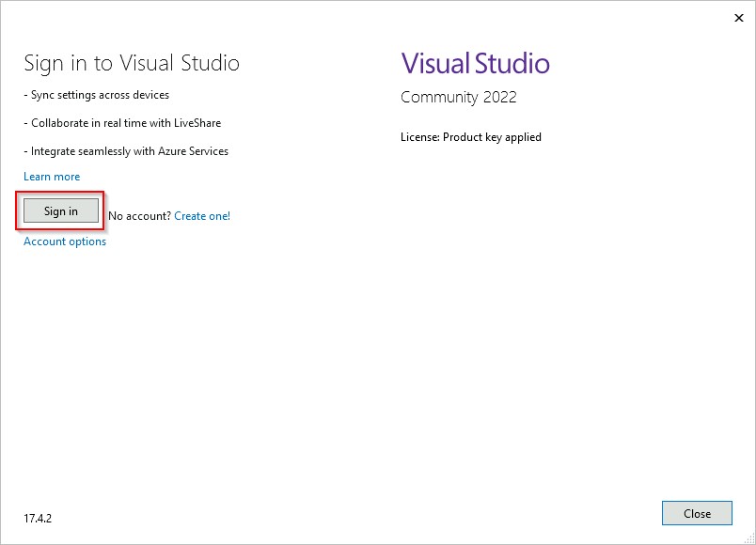Click Learn more below the feature list

click(52, 176)
